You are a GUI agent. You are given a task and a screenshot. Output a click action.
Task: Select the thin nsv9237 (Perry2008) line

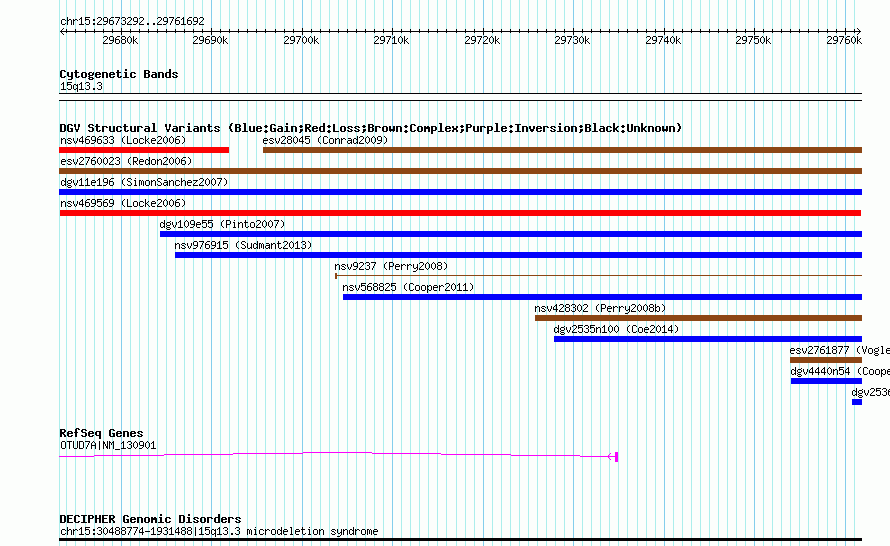point(598,276)
